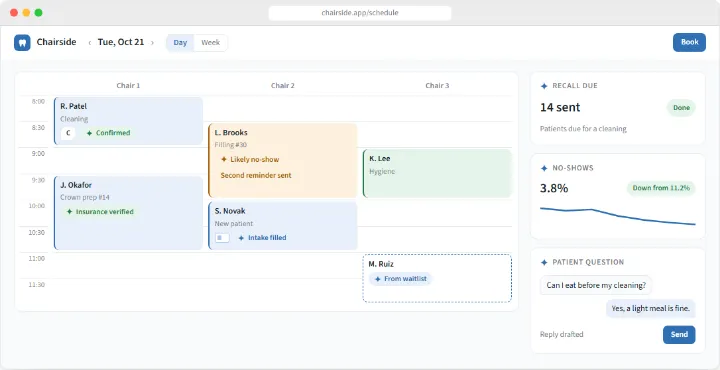720x370 pixels.
Task: Click the sparkle icon beside Patient Question
Action: 544,263
